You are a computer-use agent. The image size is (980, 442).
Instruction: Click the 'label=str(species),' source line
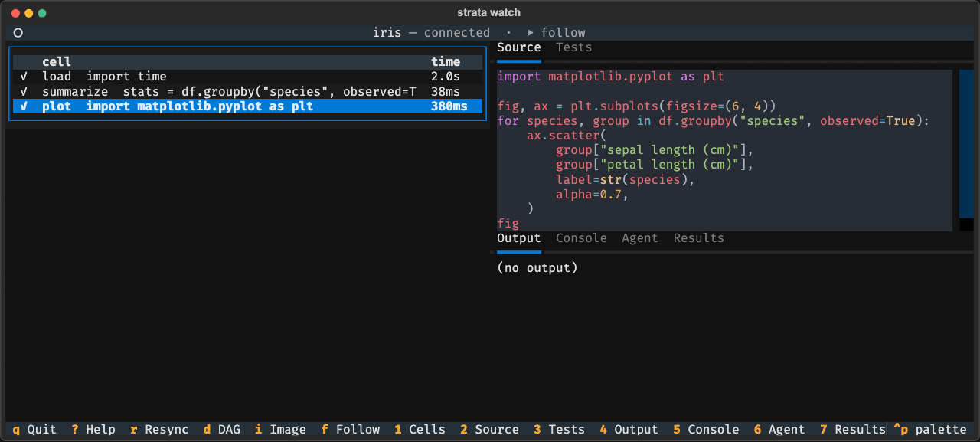626,180
